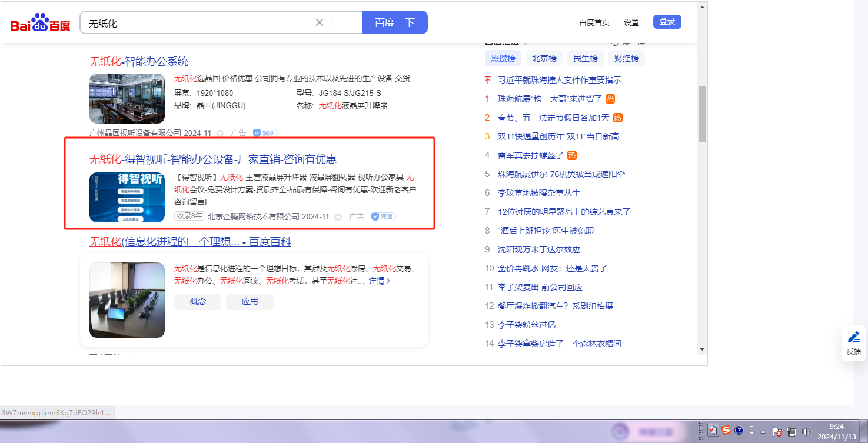Open the blue help question-mark tray icon
Image resolution: width=868 pixels, height=443 pixels.
[x=739, y=430]
